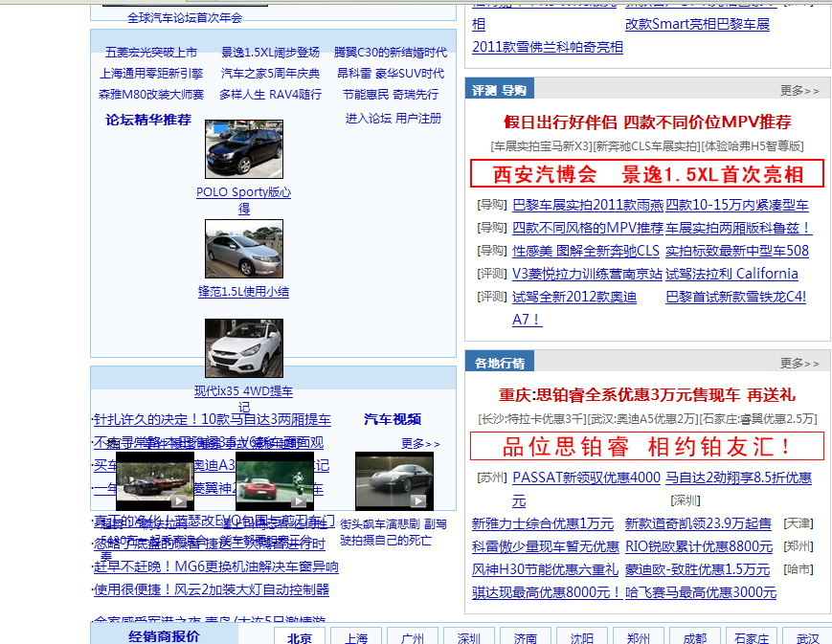Click the PASSAT新领驭优惠4000元 link
Image resolution: width=832 pixels, height=644 pixels.
[x=586, y=477]
